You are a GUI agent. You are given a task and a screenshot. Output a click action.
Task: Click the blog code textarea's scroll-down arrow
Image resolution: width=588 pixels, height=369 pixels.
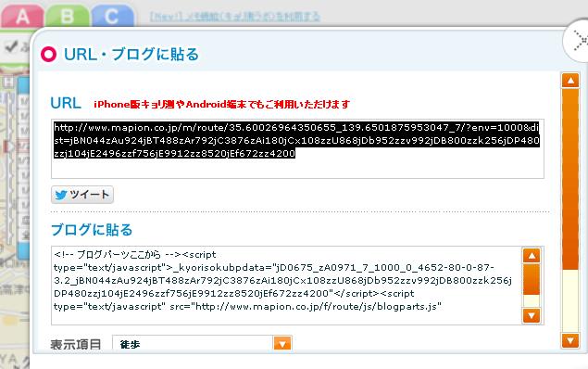point(532,315)
